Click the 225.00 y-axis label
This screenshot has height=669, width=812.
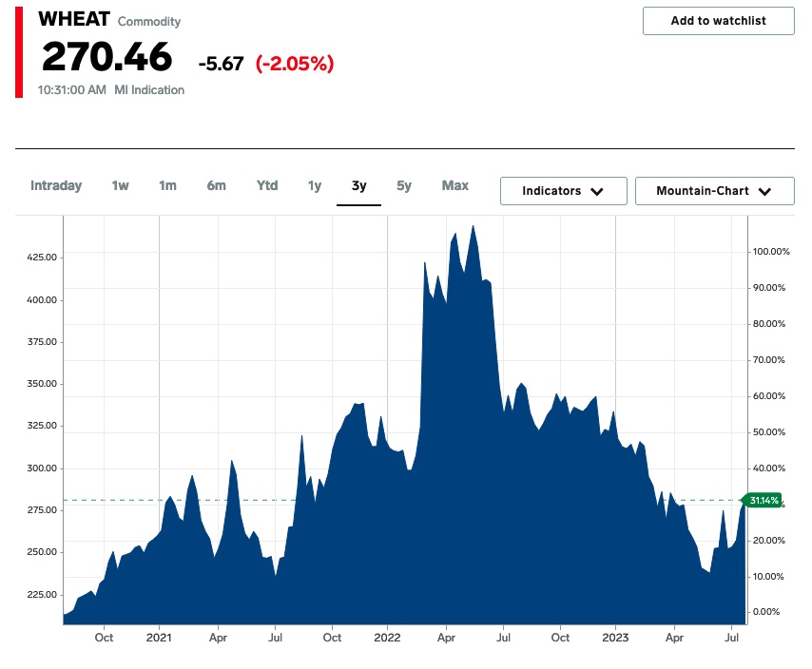pyautogui.click(x=42, y=595)
